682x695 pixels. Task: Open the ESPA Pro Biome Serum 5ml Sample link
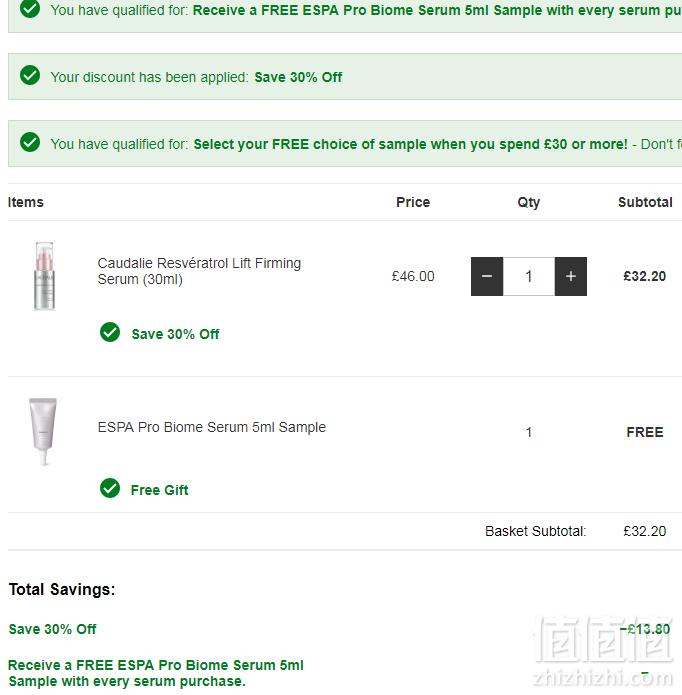click(x=211, y=427)
